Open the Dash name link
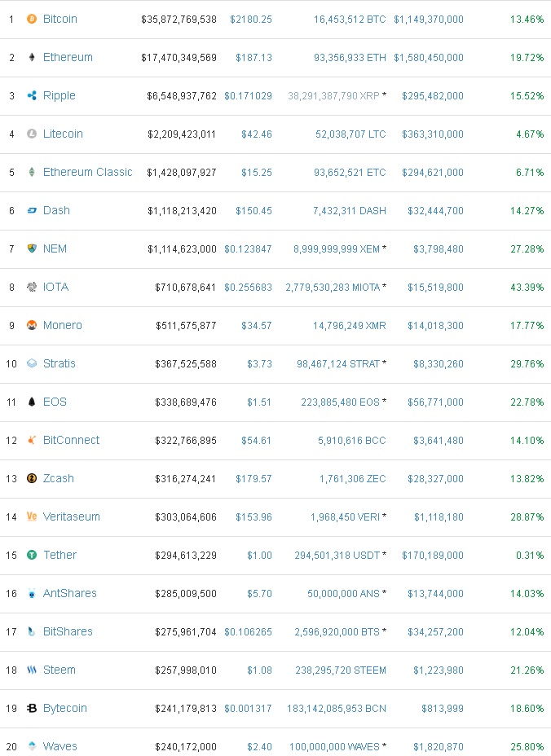 click(x=56, y=210)
